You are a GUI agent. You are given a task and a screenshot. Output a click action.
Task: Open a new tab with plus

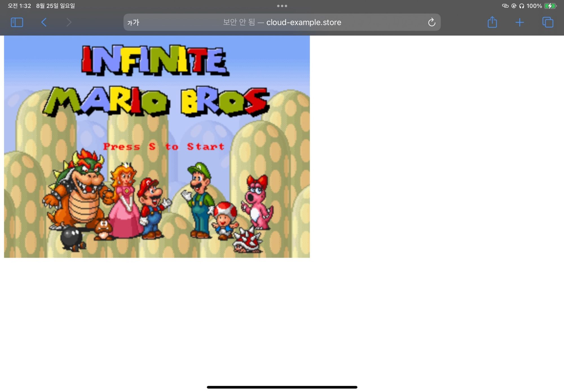coord(519,22)
